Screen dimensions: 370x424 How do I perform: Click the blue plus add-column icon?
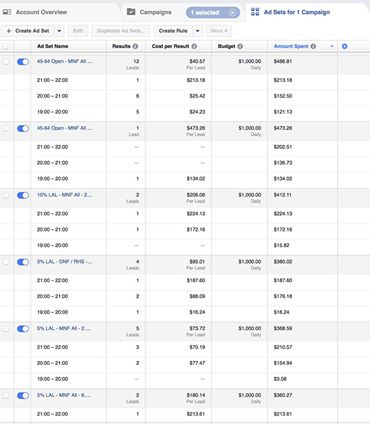345,46
